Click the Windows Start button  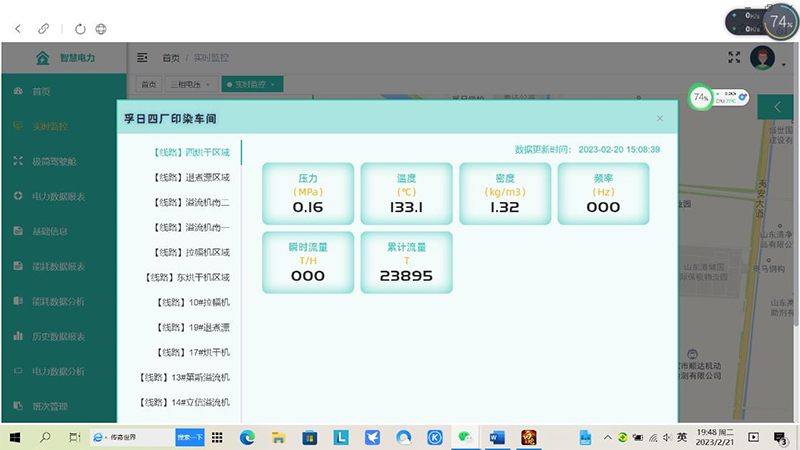coord(15,437)
